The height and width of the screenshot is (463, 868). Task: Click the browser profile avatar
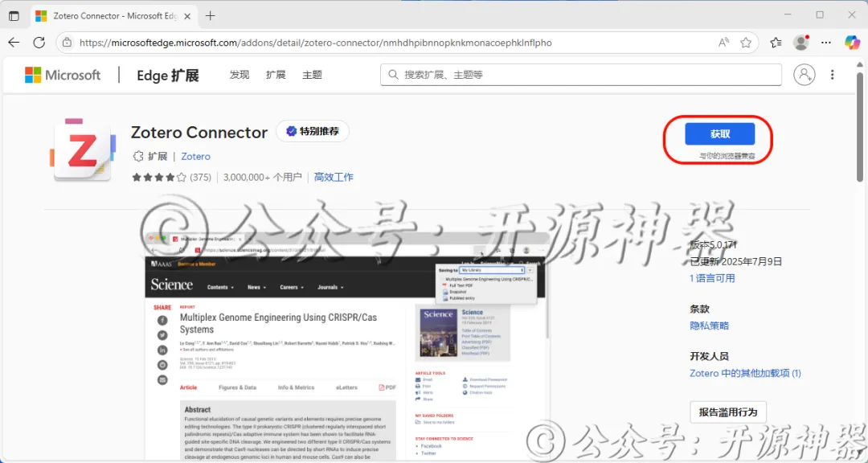tap(800, 42)
